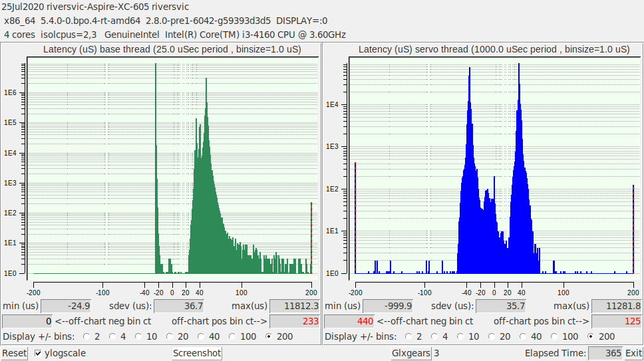This screenshot has width=644, height=361.
Task: Launch Glxgears load test
Action: point(411,353)
